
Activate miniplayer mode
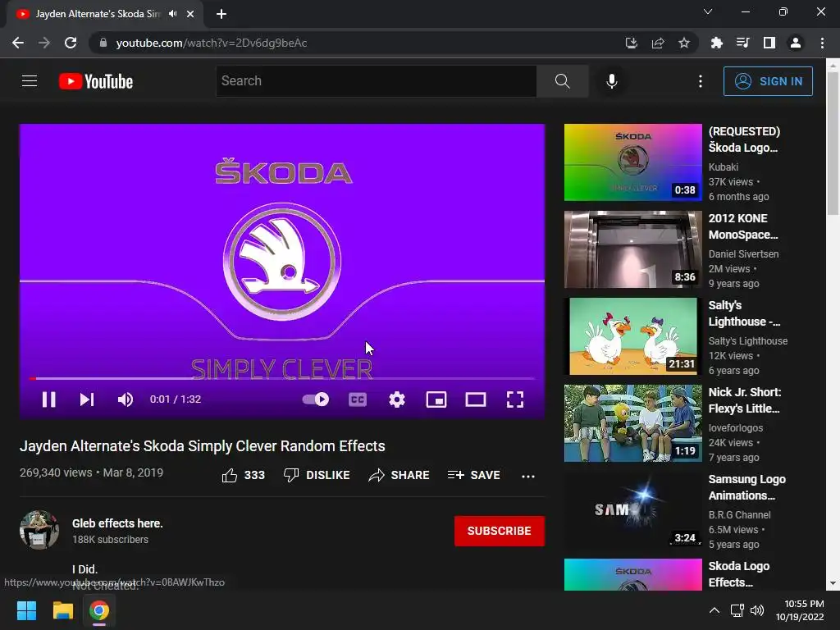tap(436, 399)
